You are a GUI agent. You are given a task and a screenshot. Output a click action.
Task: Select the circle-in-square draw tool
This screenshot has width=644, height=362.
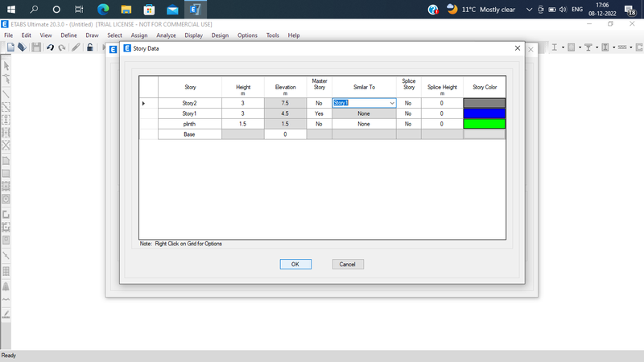point(6,199)
